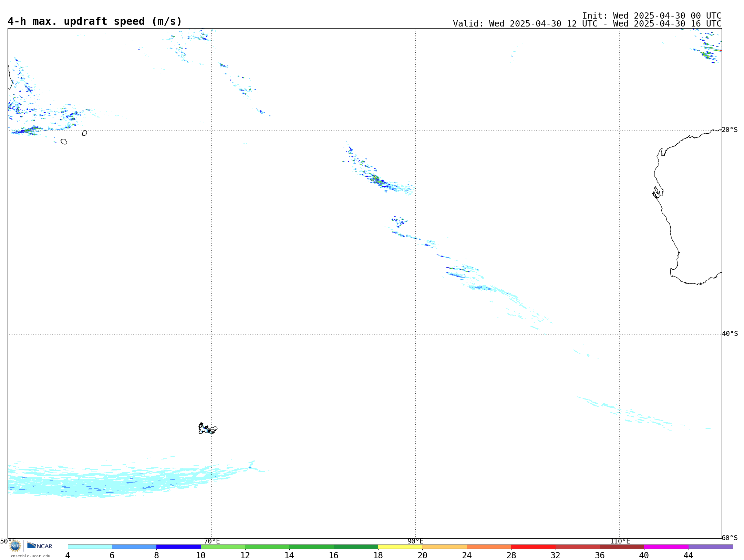Click the muted red 32-36 colorbar segment
744x560 pixels.
tap(578, 547)
